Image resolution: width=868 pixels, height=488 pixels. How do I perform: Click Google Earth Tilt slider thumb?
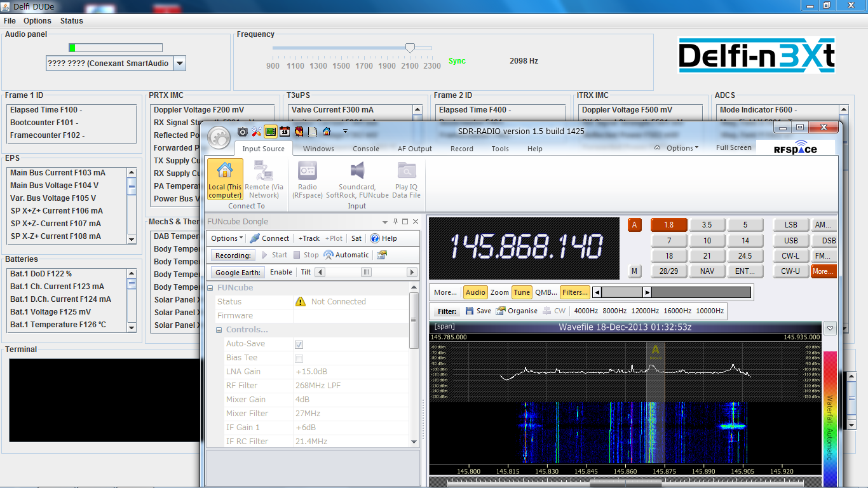[x=366, y=272]
